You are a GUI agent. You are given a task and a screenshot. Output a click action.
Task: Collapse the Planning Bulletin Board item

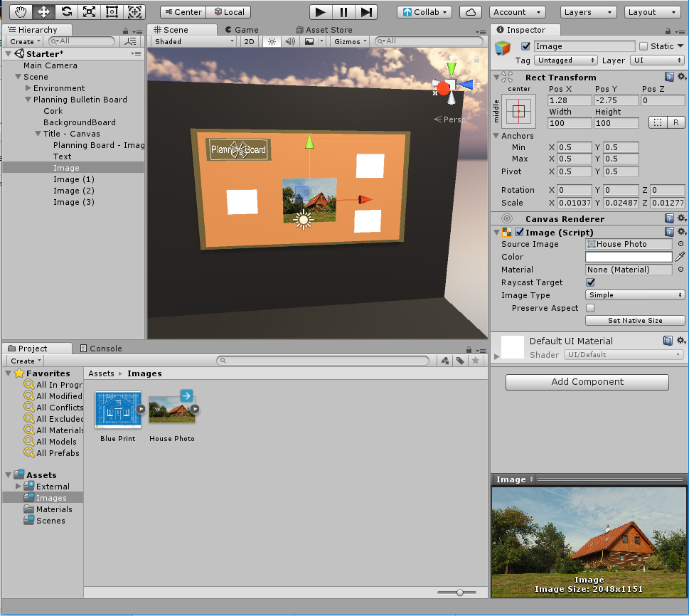28,100
